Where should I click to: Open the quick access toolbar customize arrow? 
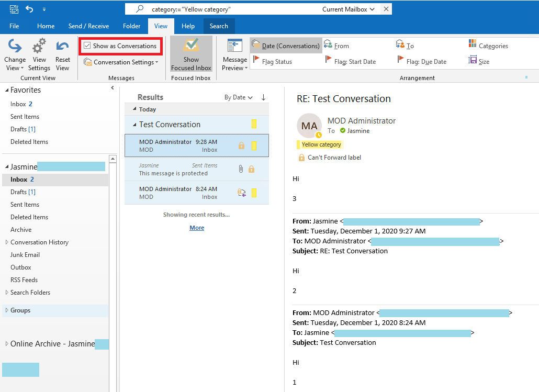point(44,9)
